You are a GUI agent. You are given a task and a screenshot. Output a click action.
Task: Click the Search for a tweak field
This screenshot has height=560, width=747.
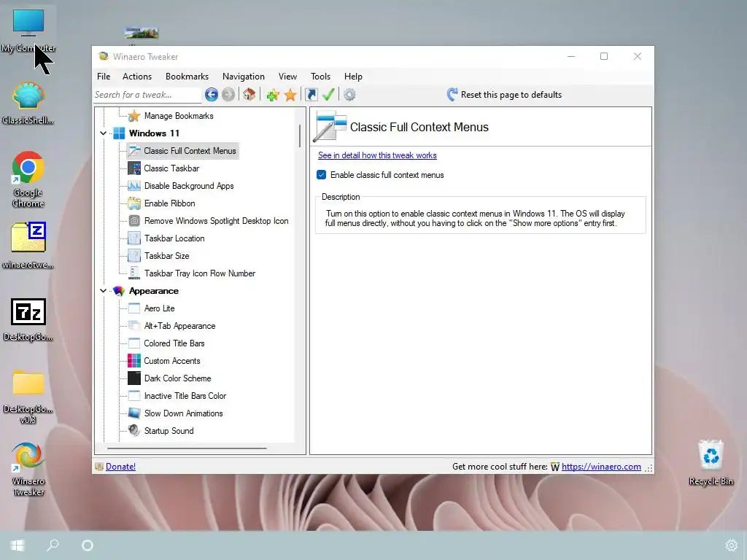tap(147, 95)
